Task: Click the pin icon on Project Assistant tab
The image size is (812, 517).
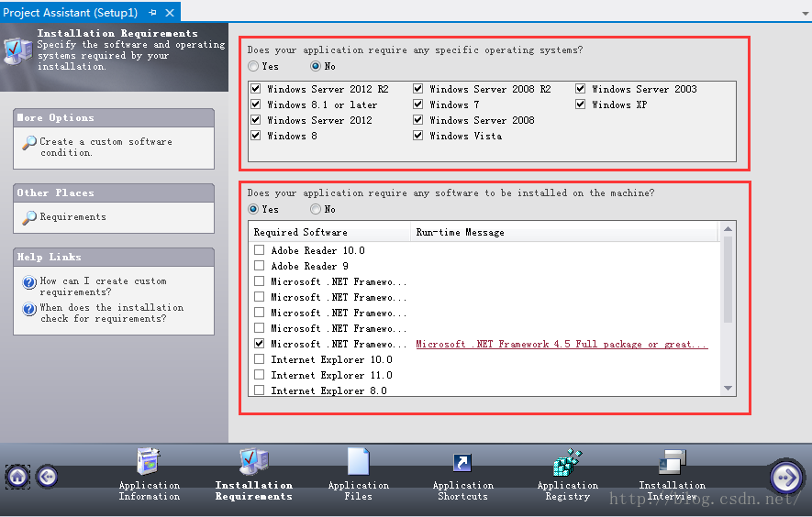Action: pos(152,12)
